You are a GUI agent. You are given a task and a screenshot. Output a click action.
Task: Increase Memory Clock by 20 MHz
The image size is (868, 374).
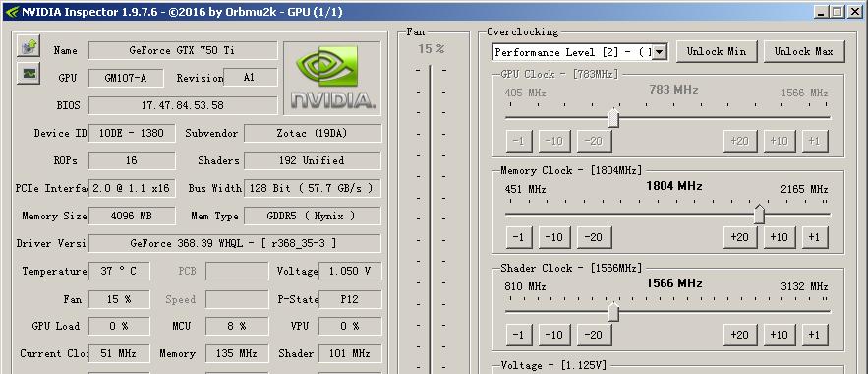point(739,237)
